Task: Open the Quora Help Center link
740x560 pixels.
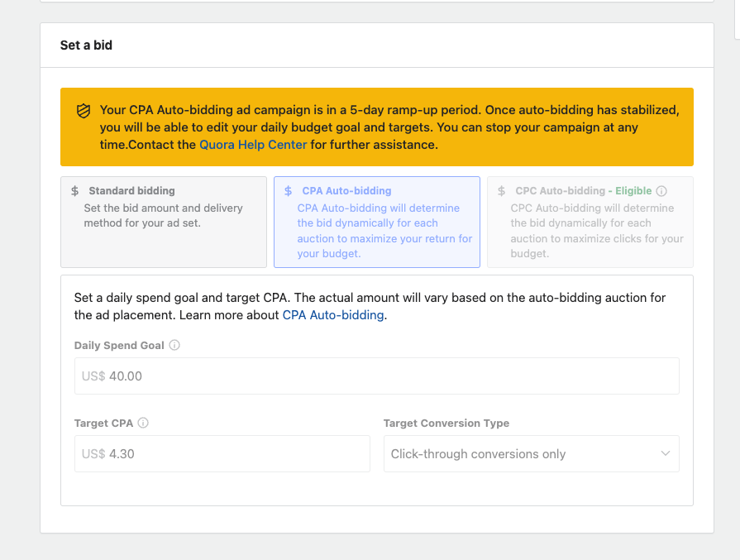Action: 253,145
